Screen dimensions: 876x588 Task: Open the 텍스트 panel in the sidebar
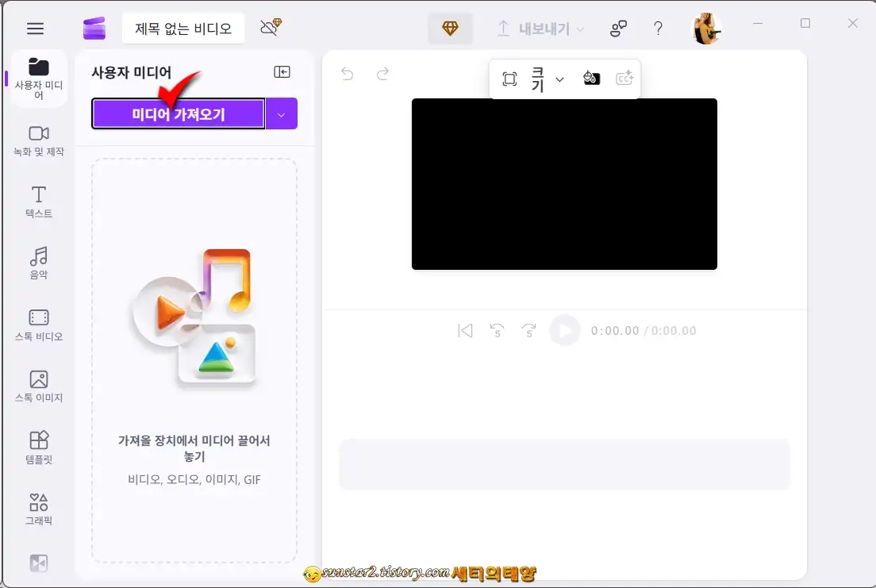[39, 200]
